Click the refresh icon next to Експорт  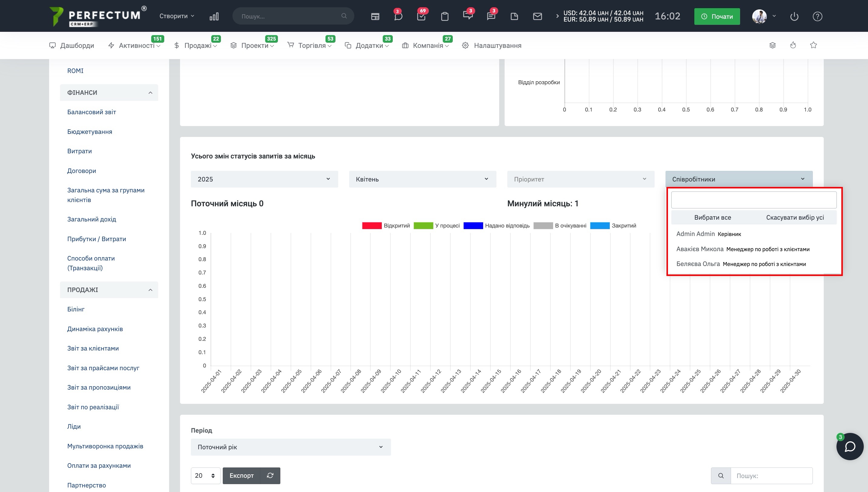[270, 475]
